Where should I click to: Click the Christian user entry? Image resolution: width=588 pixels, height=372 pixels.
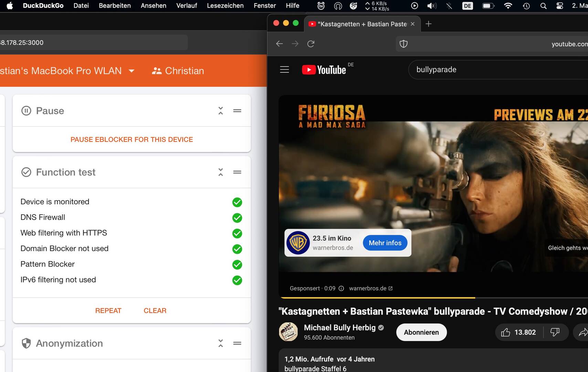178,71
